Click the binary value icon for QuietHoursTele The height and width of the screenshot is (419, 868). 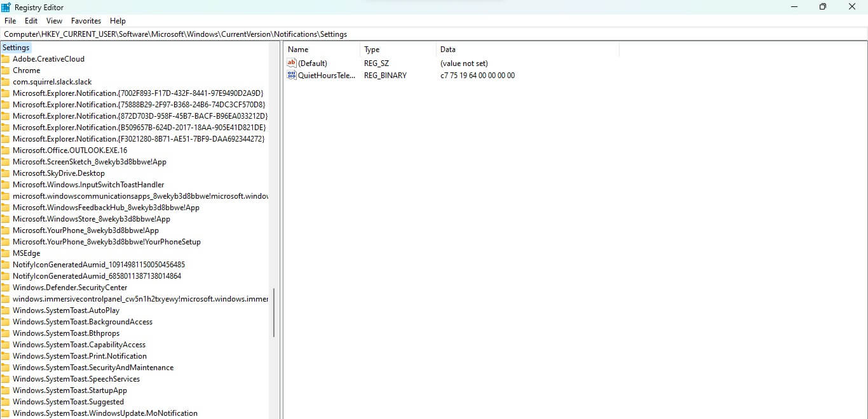pos(292,76)
